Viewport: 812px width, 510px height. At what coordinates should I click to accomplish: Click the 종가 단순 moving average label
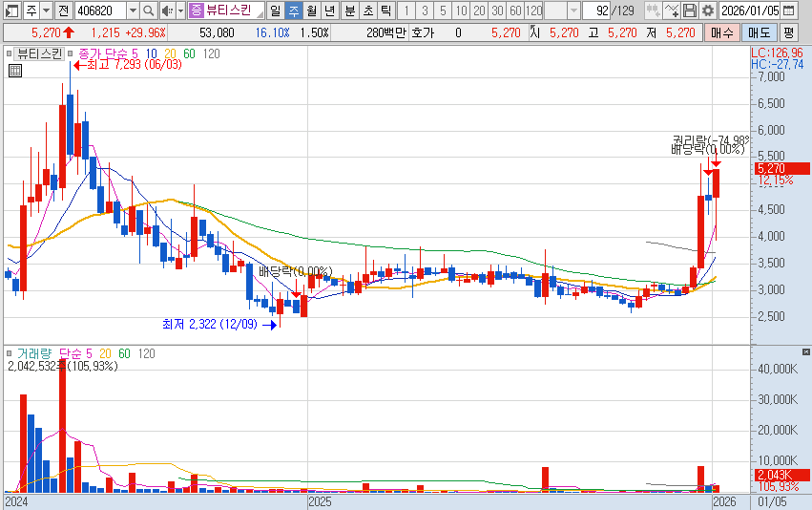pos(108,53)
